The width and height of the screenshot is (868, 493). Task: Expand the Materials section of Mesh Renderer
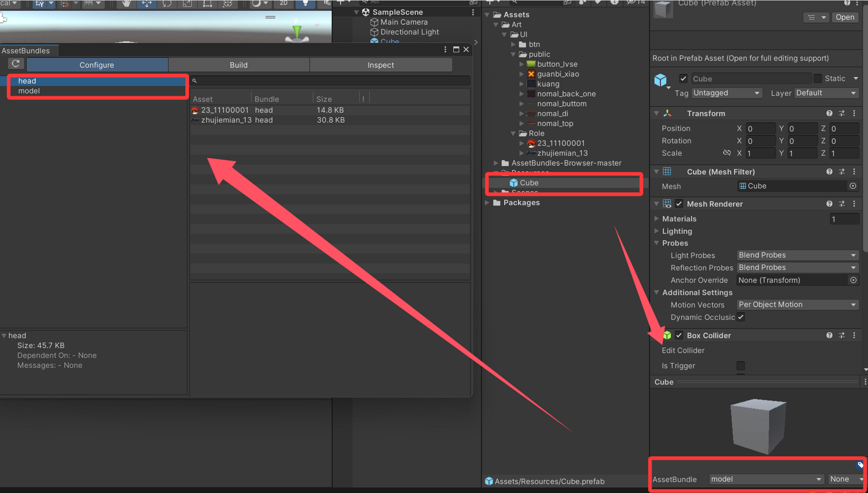click(657, 219)
